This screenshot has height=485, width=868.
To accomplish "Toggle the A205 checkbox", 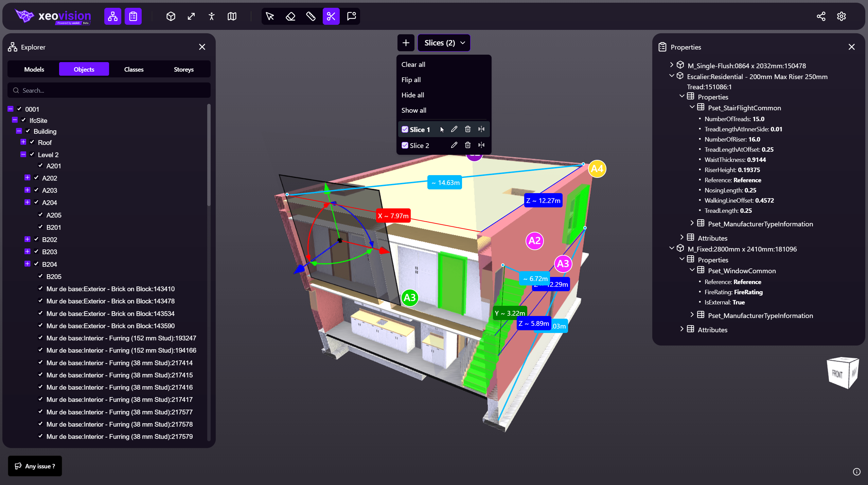I will tap(40, 215).
